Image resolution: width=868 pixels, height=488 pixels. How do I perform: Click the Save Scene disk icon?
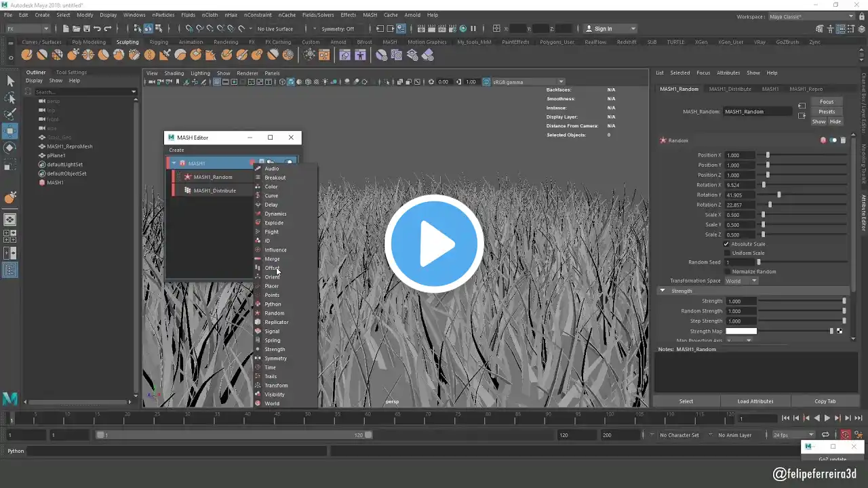[x=86, y=28]
